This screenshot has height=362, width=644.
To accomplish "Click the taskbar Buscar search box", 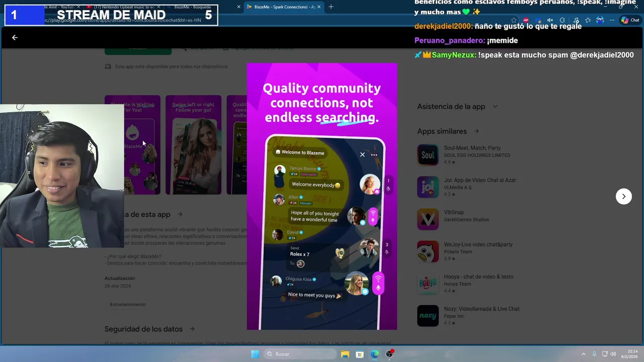I will click(x=300, y=354).
